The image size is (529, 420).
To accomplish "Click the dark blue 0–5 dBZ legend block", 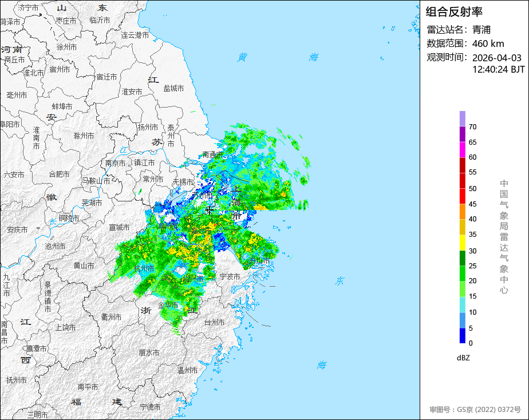I will [462, 335].
